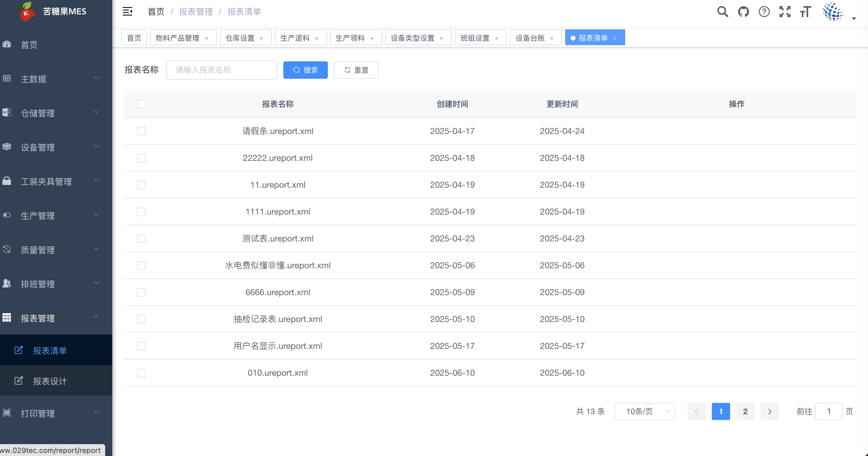Switch to the 首页 tab
868x456 pixels.
pos(134,38)
